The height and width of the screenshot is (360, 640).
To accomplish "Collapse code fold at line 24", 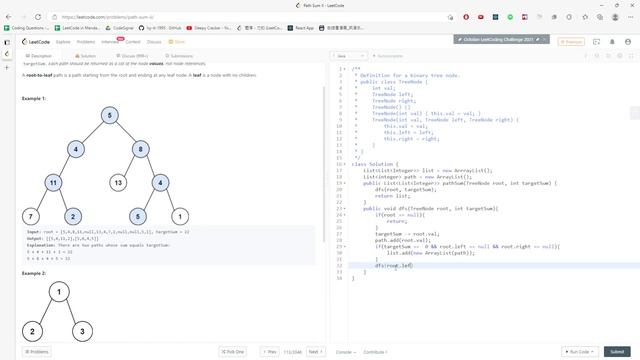I will tap(345, 215).
